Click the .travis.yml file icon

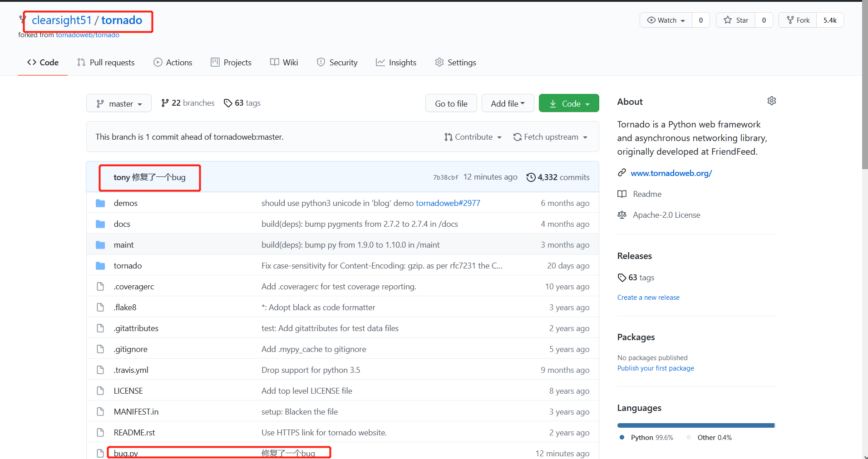[x=100, y=370]
